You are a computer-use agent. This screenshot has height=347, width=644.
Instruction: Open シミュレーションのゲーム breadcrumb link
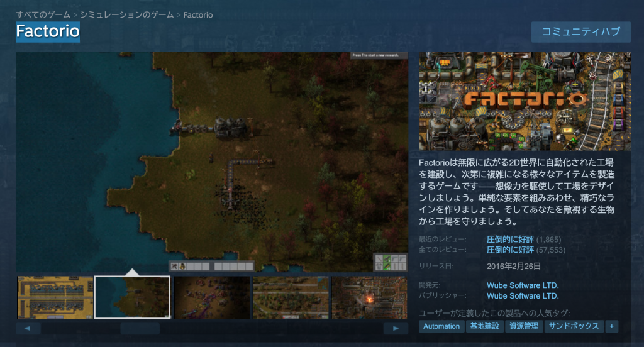click(127, 15)
